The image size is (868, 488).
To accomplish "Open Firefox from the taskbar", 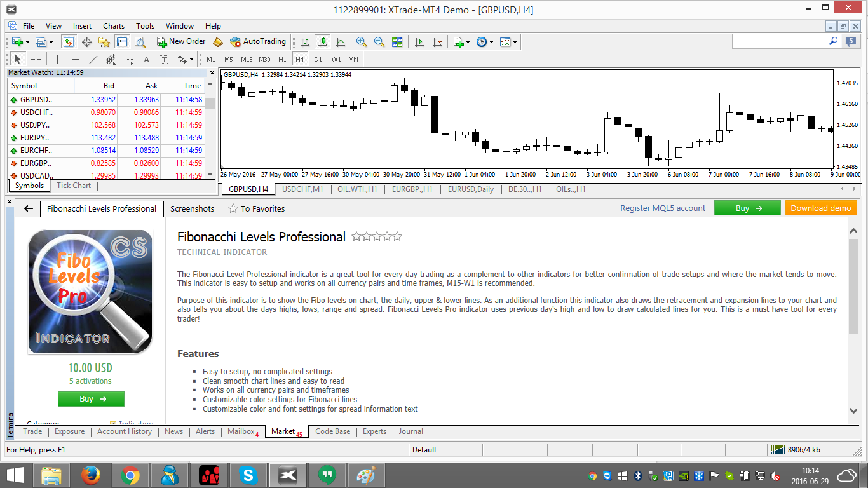I will pos(91,475).
